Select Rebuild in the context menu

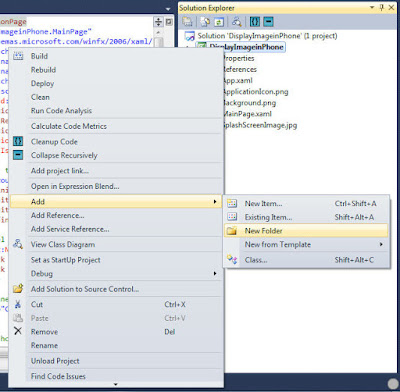pos(116,70)
